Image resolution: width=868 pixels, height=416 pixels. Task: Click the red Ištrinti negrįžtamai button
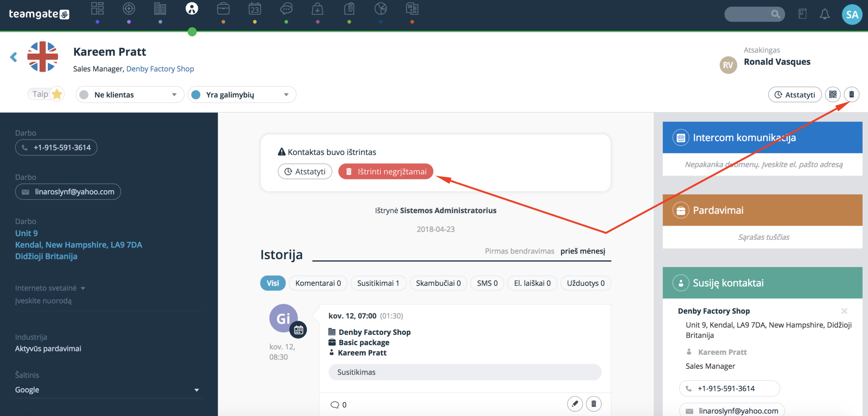tap(386, 171)
